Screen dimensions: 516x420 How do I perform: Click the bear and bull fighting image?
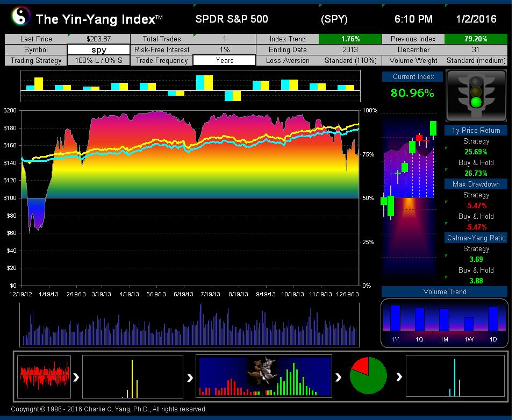point(262,371)
